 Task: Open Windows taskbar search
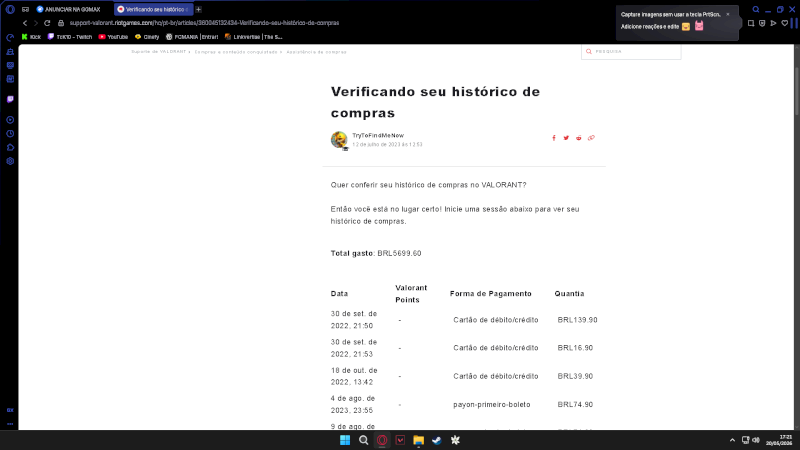point(364,440)
